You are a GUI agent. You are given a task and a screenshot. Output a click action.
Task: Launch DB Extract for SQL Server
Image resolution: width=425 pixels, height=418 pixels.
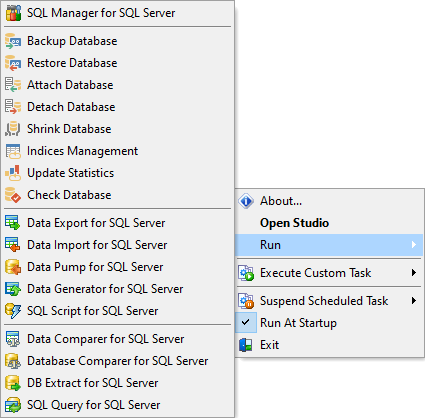click(x=117, y=383)
